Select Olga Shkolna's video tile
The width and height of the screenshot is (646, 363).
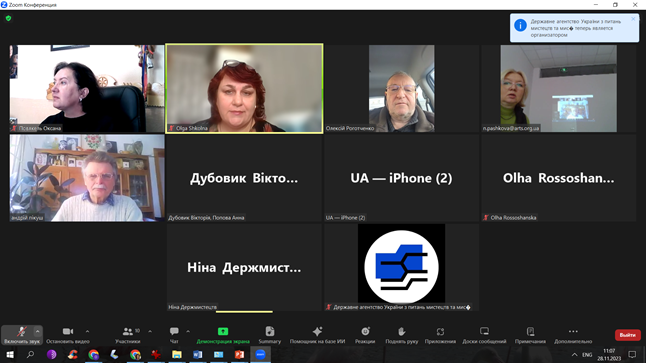(x=244, y=89)
